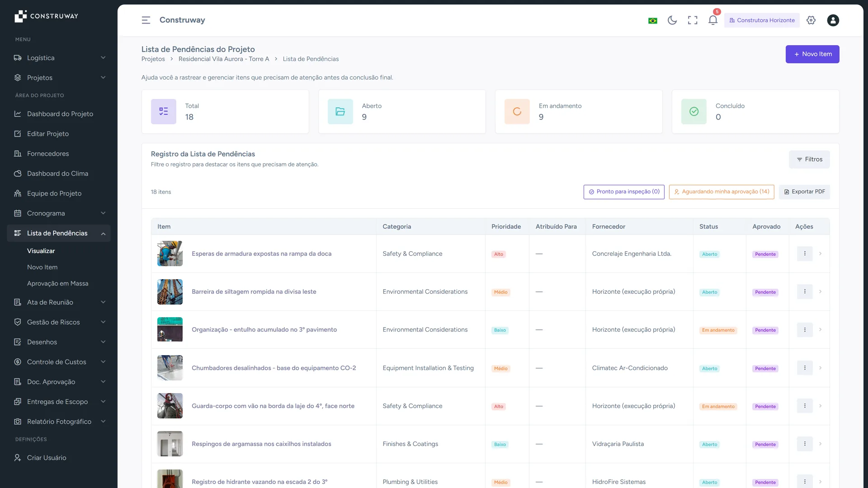Open the settings gear icon
868x488 pixels.
pyautogui.click(x=811, y=20)
